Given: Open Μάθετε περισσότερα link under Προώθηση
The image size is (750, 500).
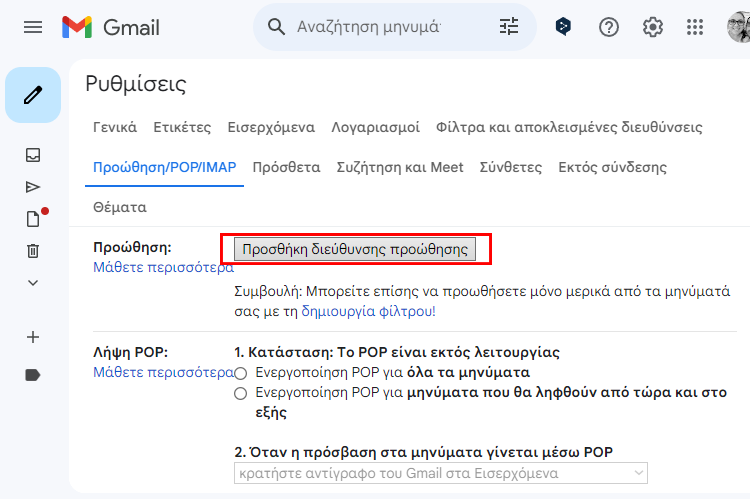Looking at the screenshot, I should [x=163, y=267].
